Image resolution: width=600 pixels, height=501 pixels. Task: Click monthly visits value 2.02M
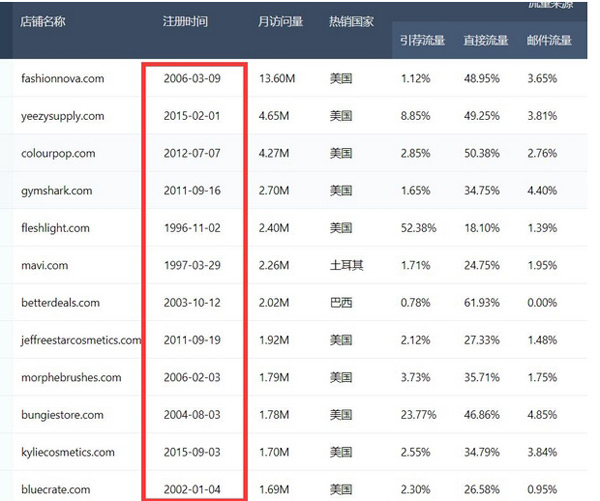coord(274,303)
